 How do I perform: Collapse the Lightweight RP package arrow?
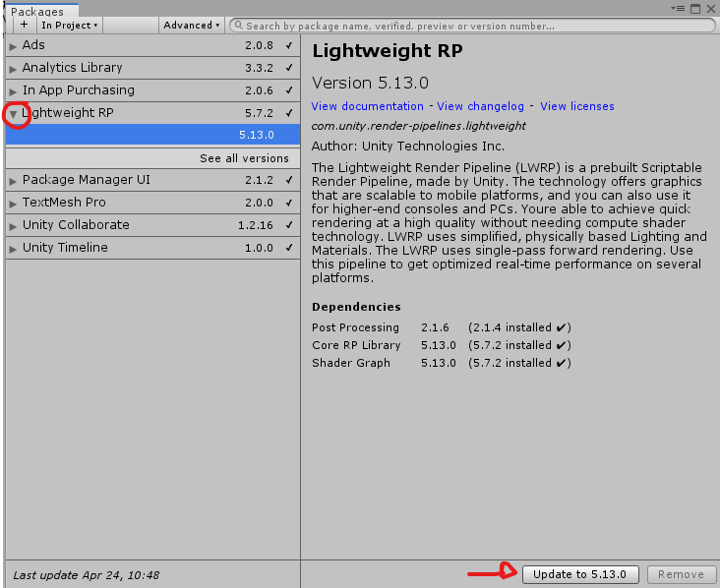tap(13, 114)
